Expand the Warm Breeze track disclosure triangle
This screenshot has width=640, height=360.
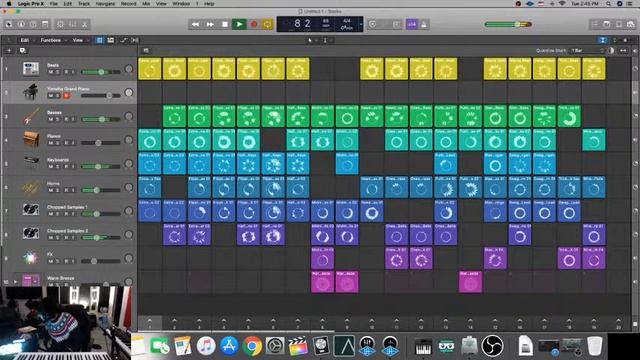(x=16, y=282)
